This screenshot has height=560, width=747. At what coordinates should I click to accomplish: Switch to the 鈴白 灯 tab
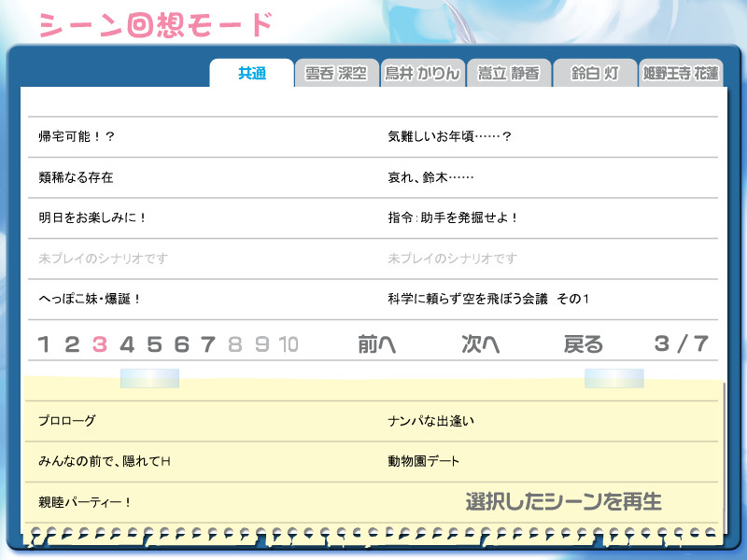coord(595,74)
